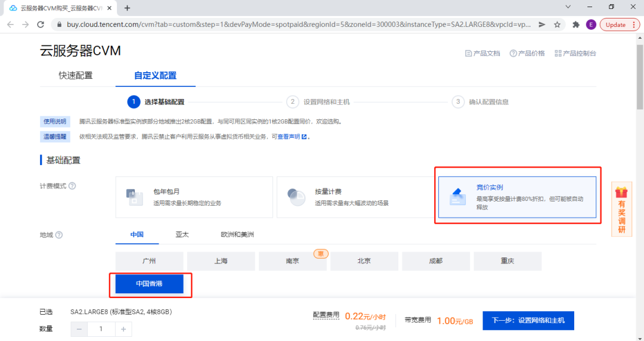Click the 竞价实例 auction icon
The image size is (644, 341).
[457, 197]
